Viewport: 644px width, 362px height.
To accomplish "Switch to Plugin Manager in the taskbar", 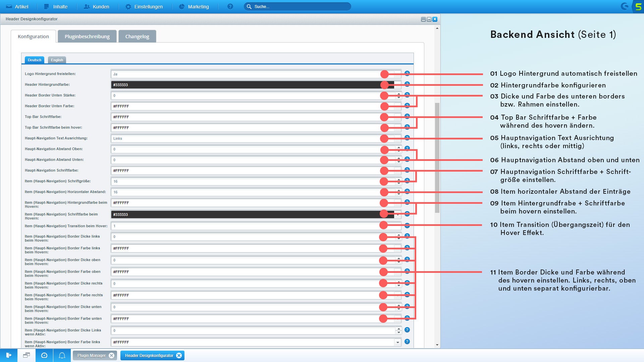I will (x=92, y=355).
